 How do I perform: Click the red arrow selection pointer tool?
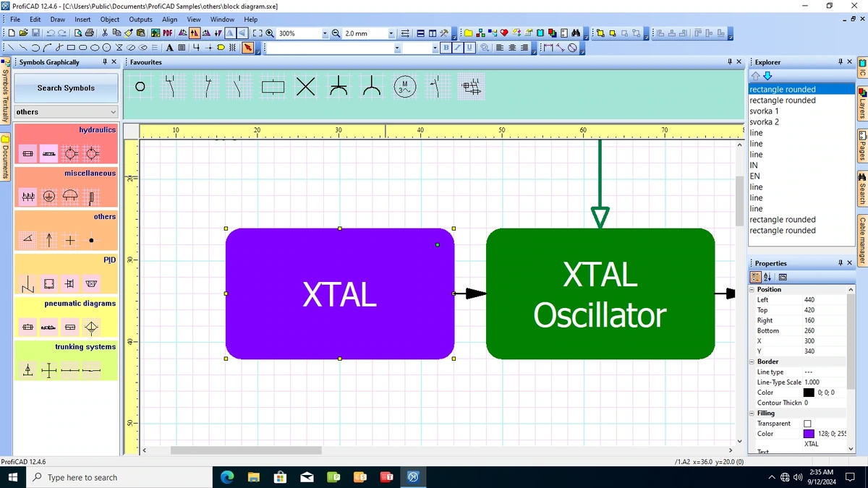point(247,48)
